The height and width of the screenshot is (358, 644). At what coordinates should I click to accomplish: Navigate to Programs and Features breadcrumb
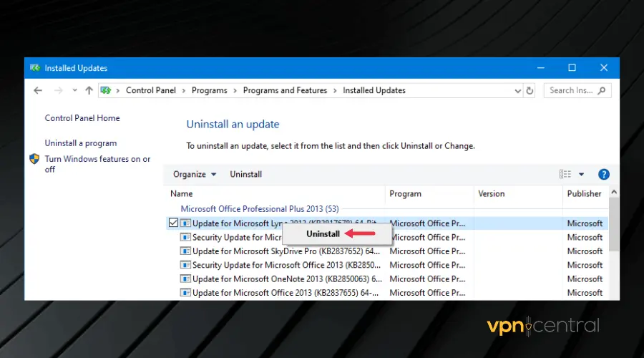pyautogui.click(x=285, y=90)
